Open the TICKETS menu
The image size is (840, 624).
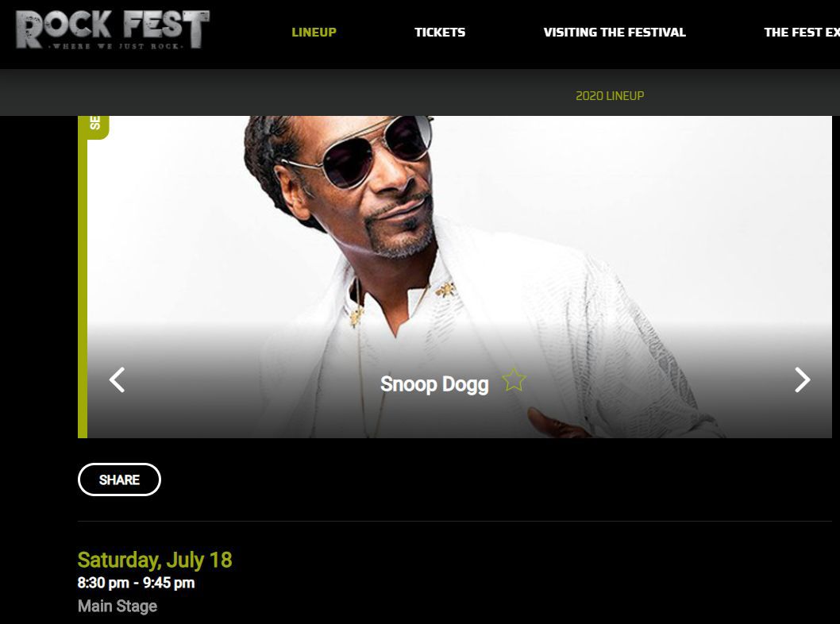coord(440,32)
